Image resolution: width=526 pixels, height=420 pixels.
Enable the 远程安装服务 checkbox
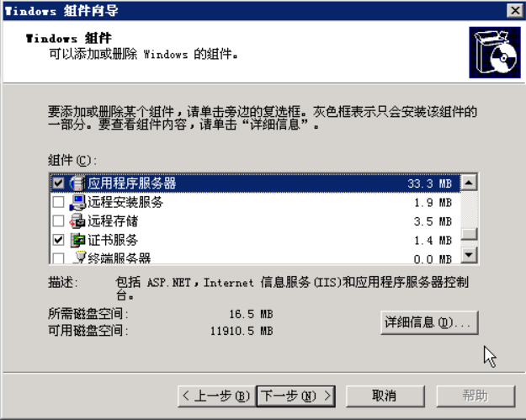coord(58,202)
